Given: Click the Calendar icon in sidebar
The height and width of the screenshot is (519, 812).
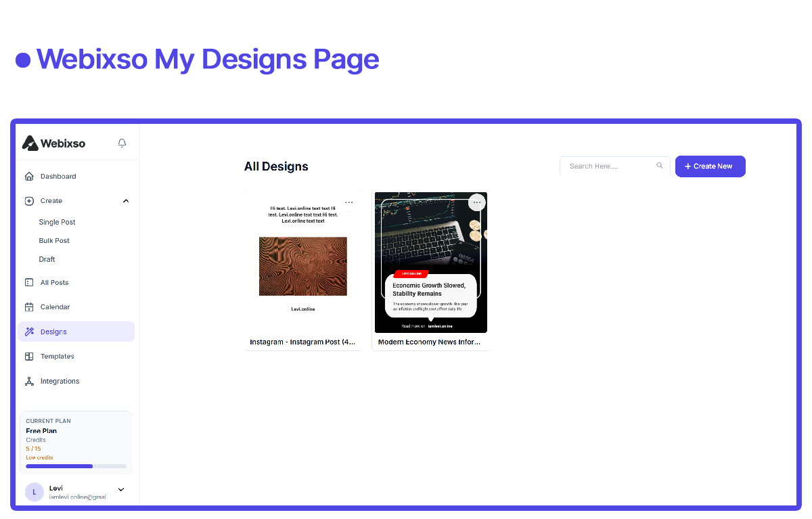Looking at the screenshot, I should 29,307.
